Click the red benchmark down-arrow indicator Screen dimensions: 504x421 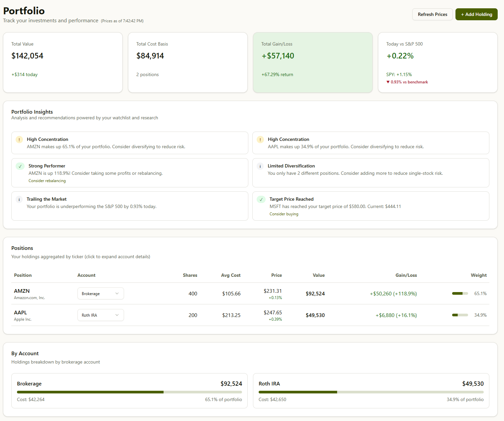coord(388,82)
